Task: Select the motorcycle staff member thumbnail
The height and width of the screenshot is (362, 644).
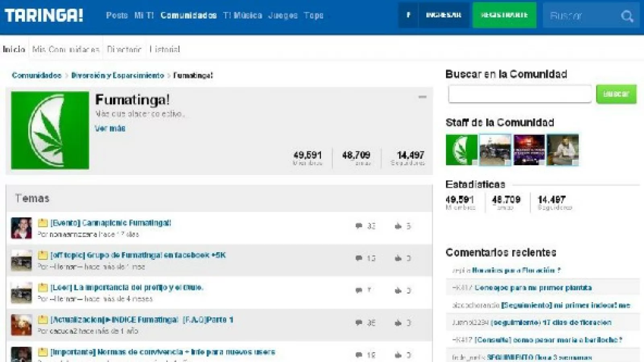Action: coord(495,150)
